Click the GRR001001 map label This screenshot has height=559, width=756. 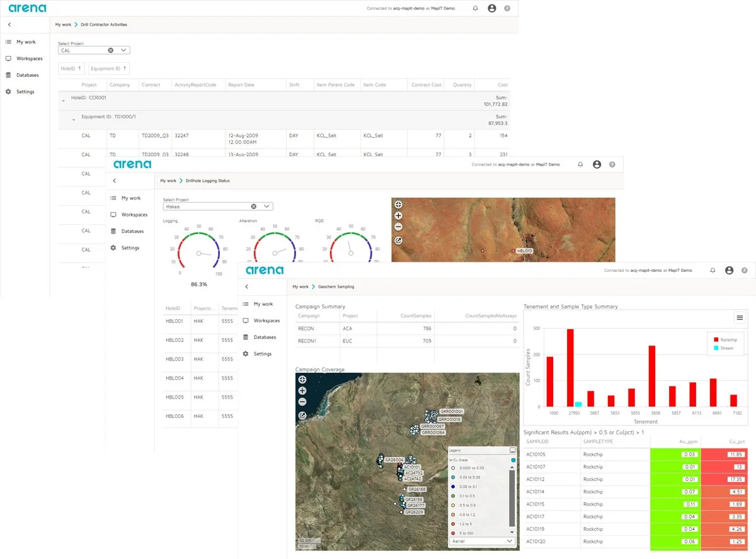coord(451,411)
